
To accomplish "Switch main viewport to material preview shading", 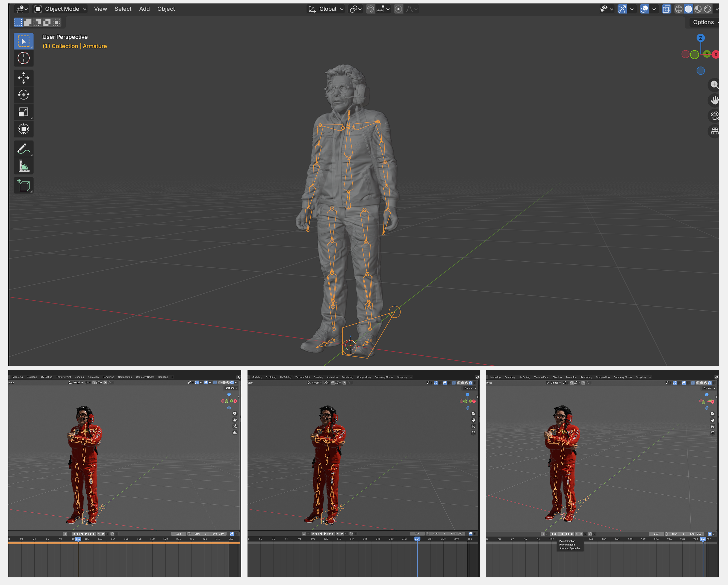I will point(698,9).
